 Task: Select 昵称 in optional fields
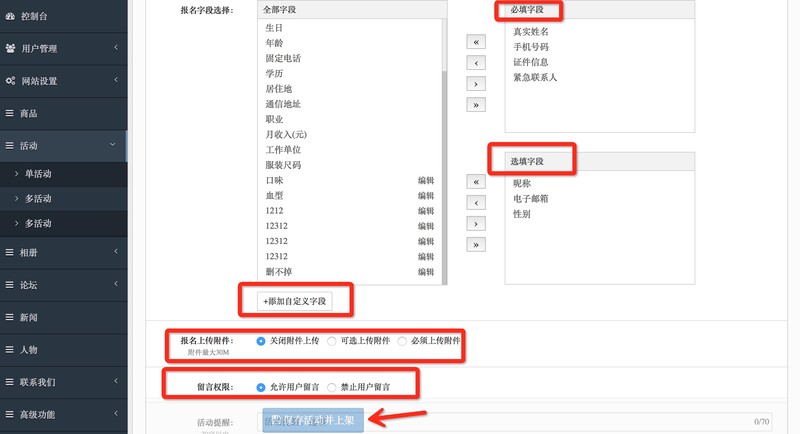(522, 183)
